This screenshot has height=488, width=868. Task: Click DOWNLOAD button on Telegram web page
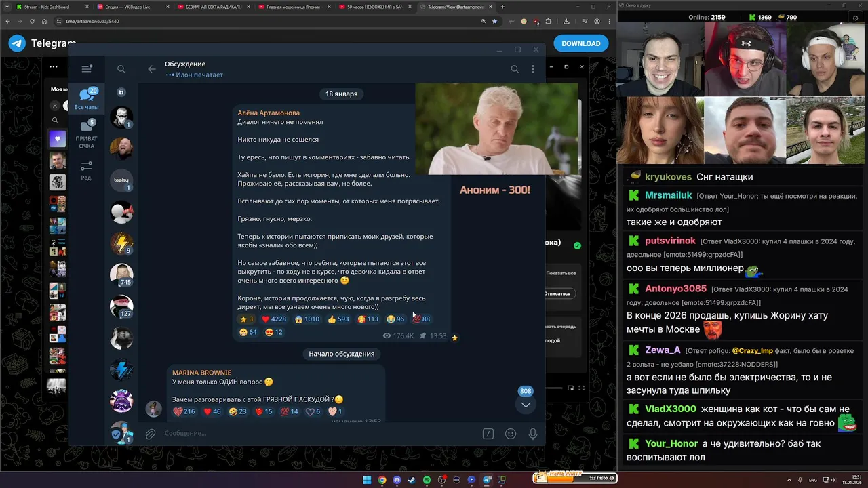pos(581,43)
